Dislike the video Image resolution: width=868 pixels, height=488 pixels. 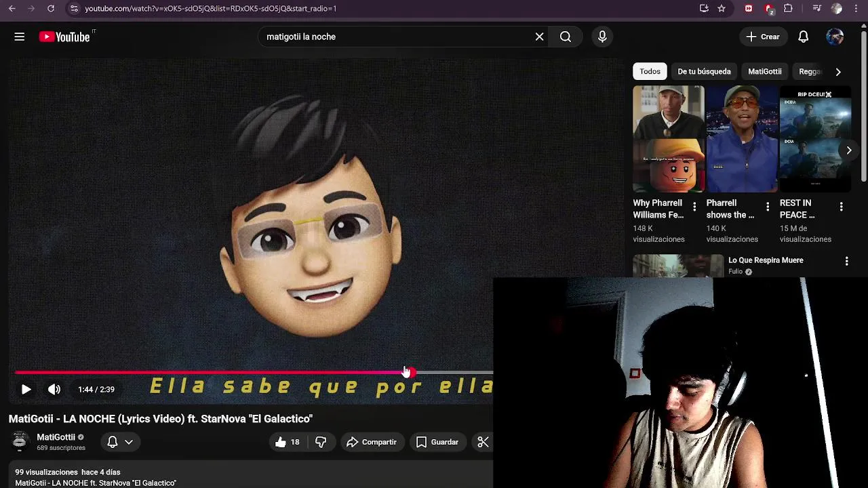click(x=321, y=442)
